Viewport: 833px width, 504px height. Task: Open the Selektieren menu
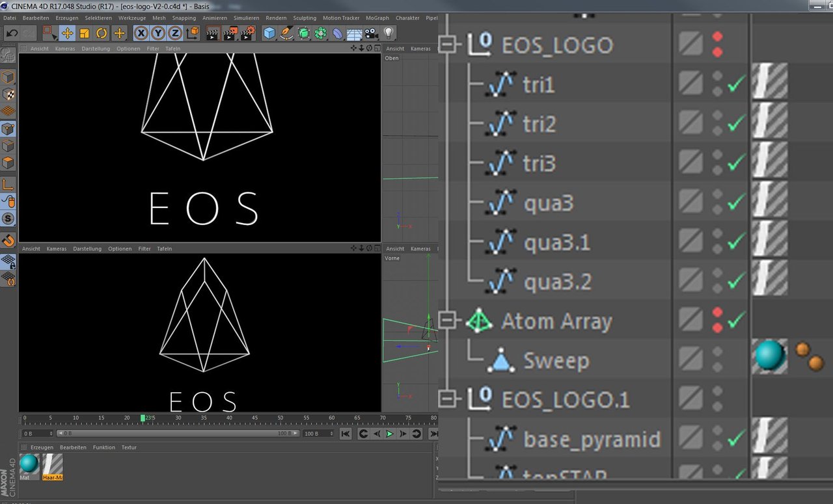point(98,18)
